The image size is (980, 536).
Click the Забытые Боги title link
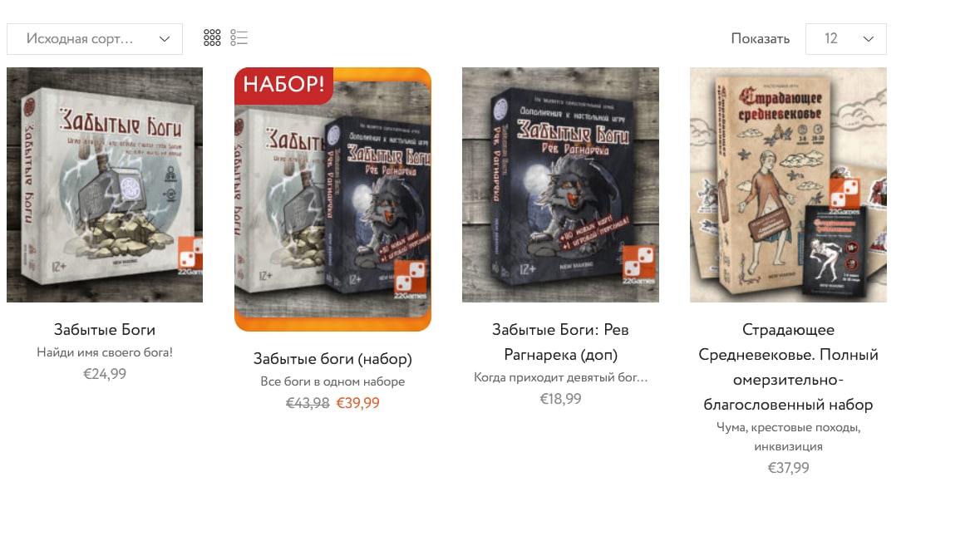pos(105,329)
